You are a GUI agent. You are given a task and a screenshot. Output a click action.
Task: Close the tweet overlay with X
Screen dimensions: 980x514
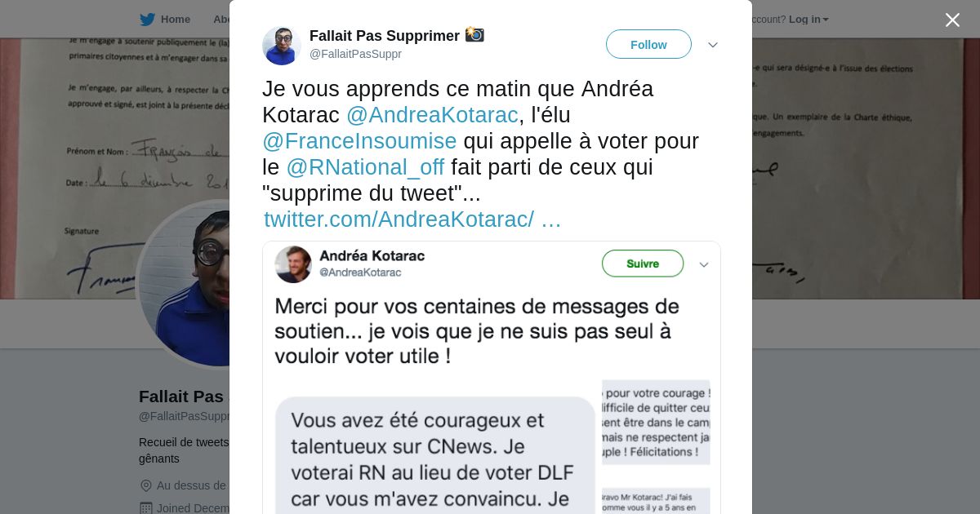tap(952, 20)
